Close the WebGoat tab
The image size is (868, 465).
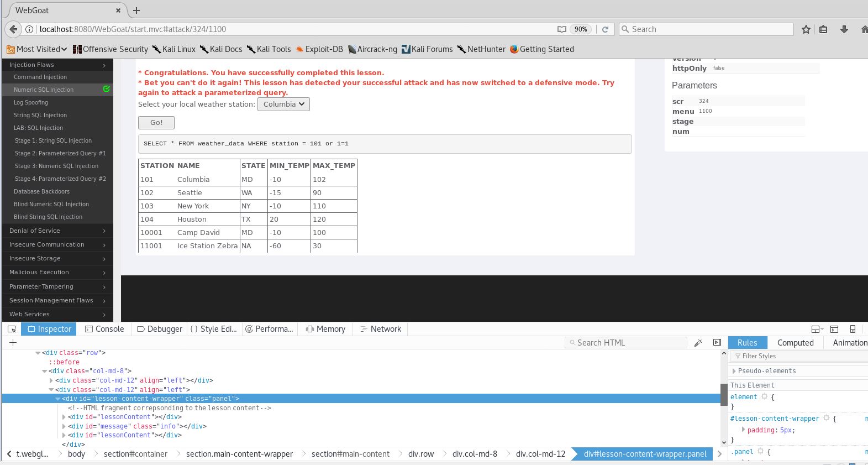click(x=119, y=10)
